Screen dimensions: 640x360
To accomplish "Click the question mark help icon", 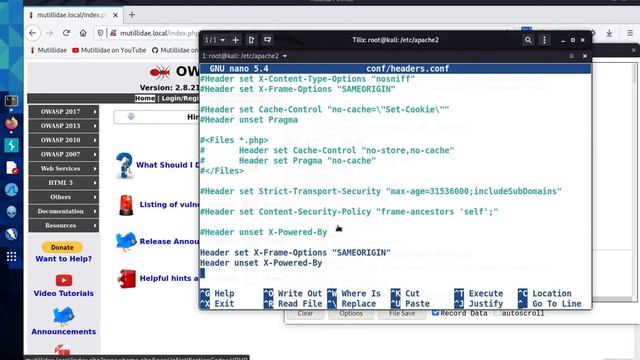I will point(124,165).
